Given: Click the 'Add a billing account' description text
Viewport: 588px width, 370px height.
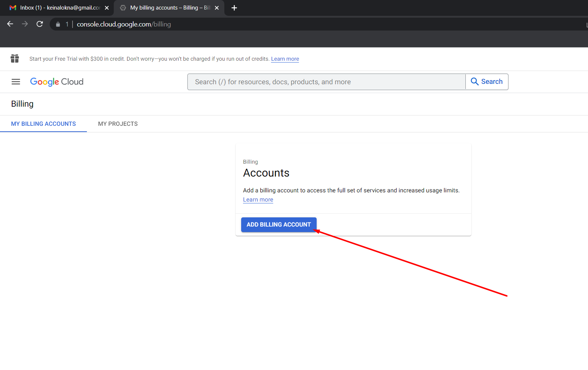Looking at the screenshot, I should [x=351, y=191].
